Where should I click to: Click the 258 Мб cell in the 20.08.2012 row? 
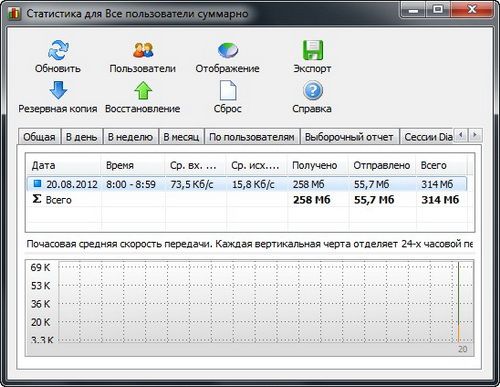coord(308,184)
